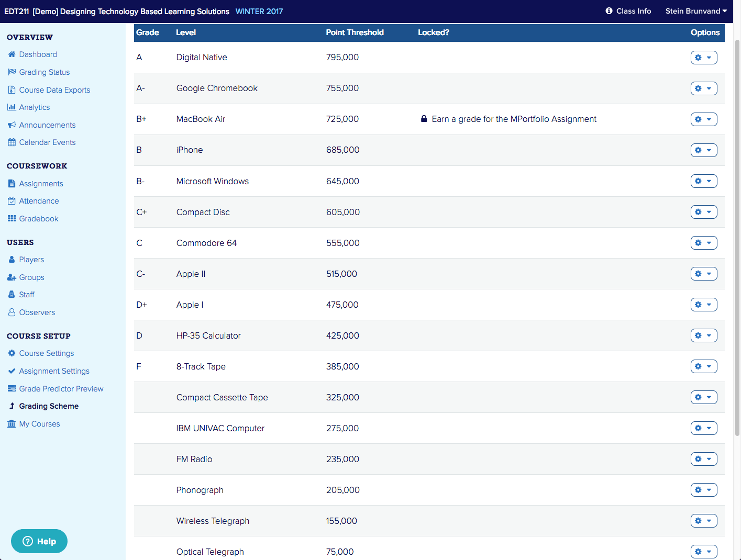Click the Calendar Events calendar icon

point(12,142)
